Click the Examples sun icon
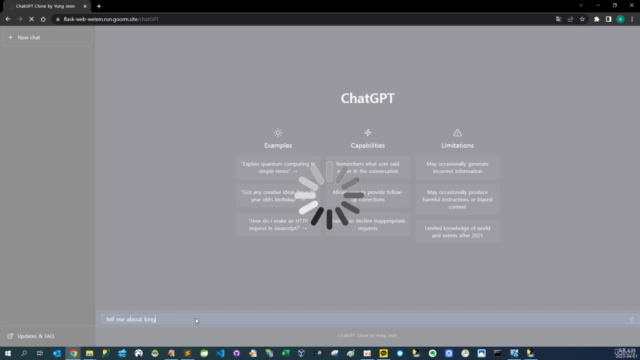 point(278,133)
